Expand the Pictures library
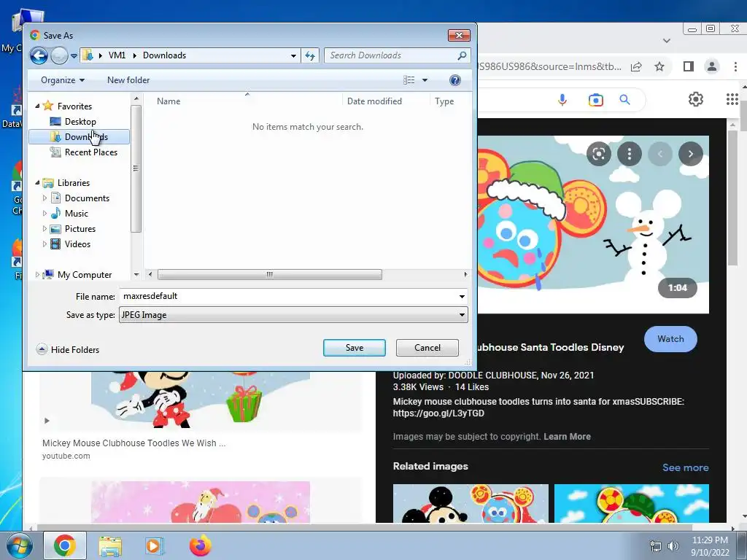The height and width of the screenshot is (560, 747). coord(44,228)
